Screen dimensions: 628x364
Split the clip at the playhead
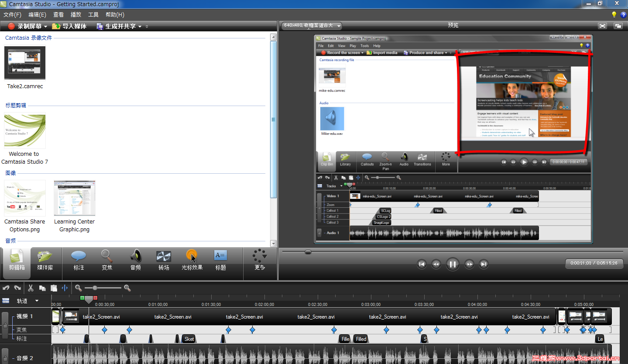pos(65,288)
